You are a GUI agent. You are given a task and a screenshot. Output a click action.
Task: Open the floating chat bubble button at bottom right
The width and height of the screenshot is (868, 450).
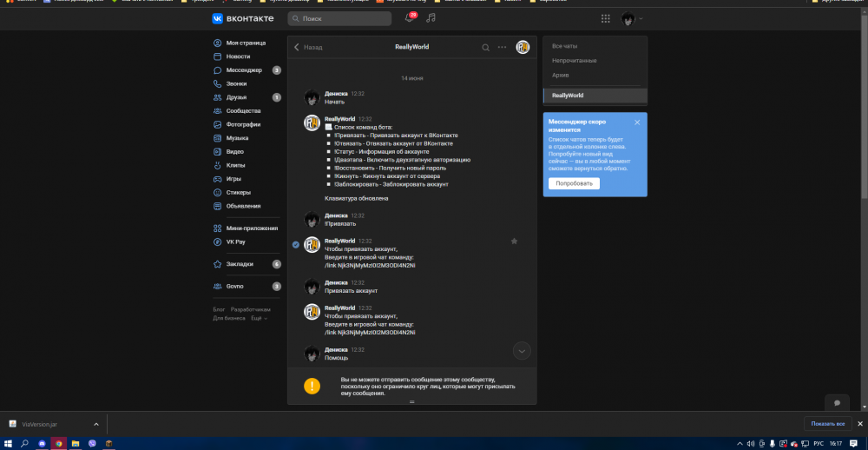click(x=837, y=403)
